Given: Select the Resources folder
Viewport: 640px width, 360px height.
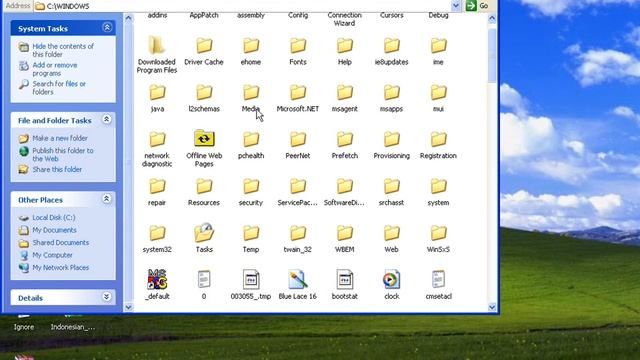Looking at the screenshot, I should [204, 192].
